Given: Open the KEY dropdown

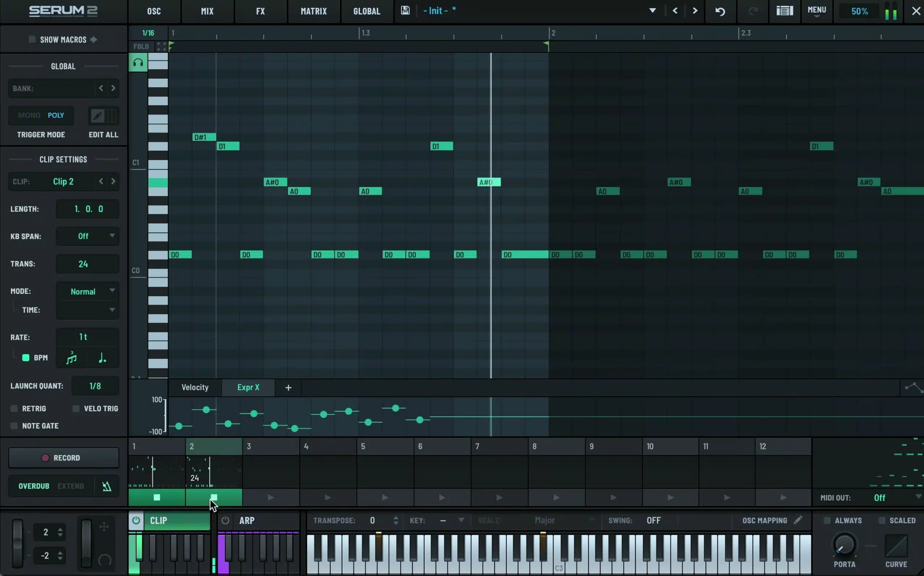Looking at the screenshot, I should click(451, 520).
